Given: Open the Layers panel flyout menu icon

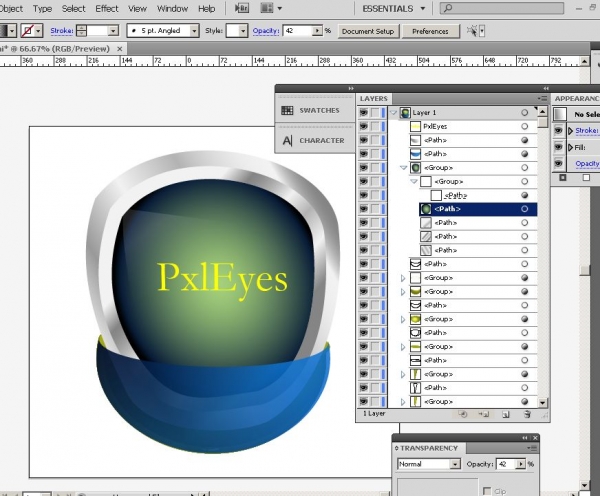Looking at the screenshot, I should pyautogui.click(x=542, y=99).
